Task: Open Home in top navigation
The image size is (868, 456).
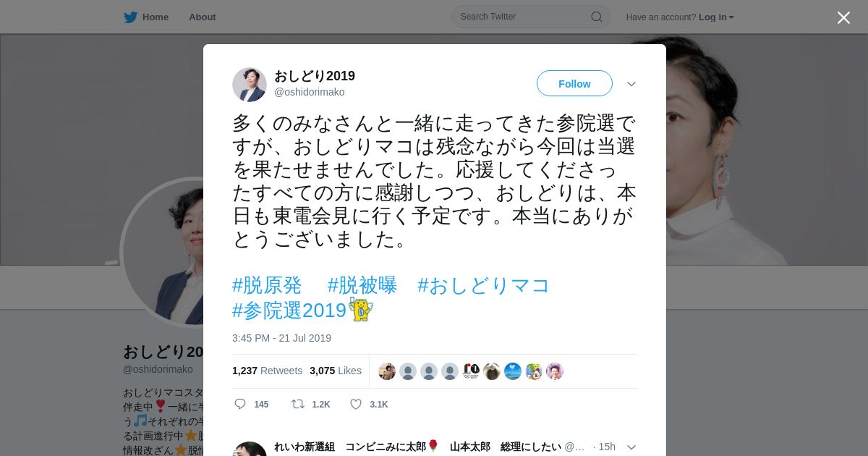Action: (156, 17)
